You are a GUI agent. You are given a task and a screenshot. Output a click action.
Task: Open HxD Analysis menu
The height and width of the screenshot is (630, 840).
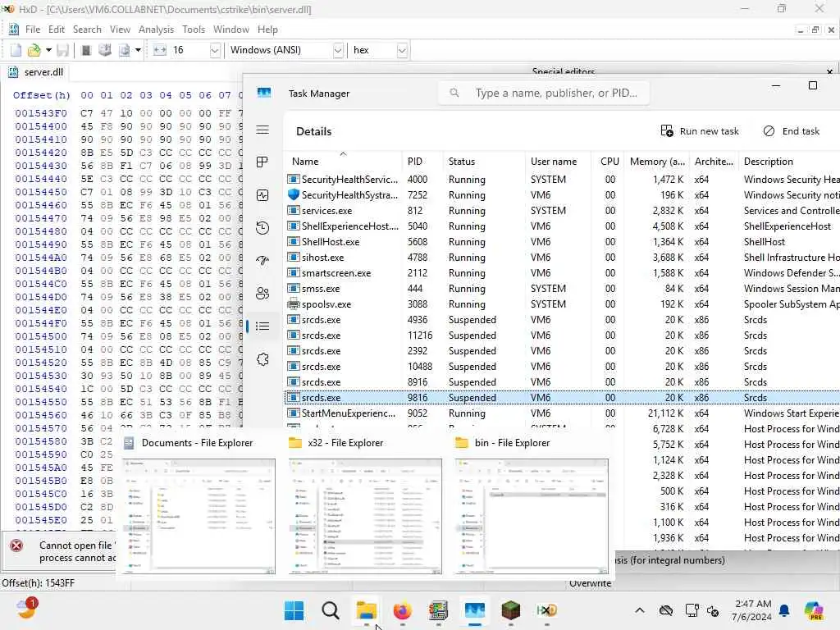coord(156,30)
